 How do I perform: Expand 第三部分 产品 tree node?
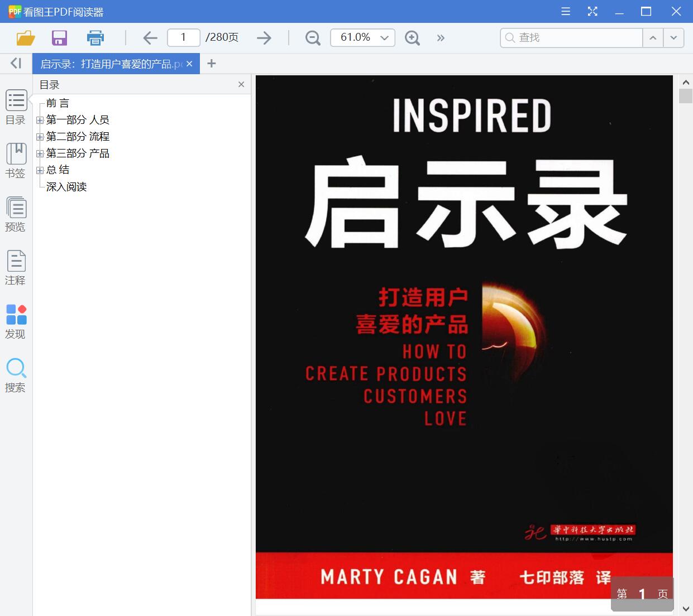(x=40, y=153)
